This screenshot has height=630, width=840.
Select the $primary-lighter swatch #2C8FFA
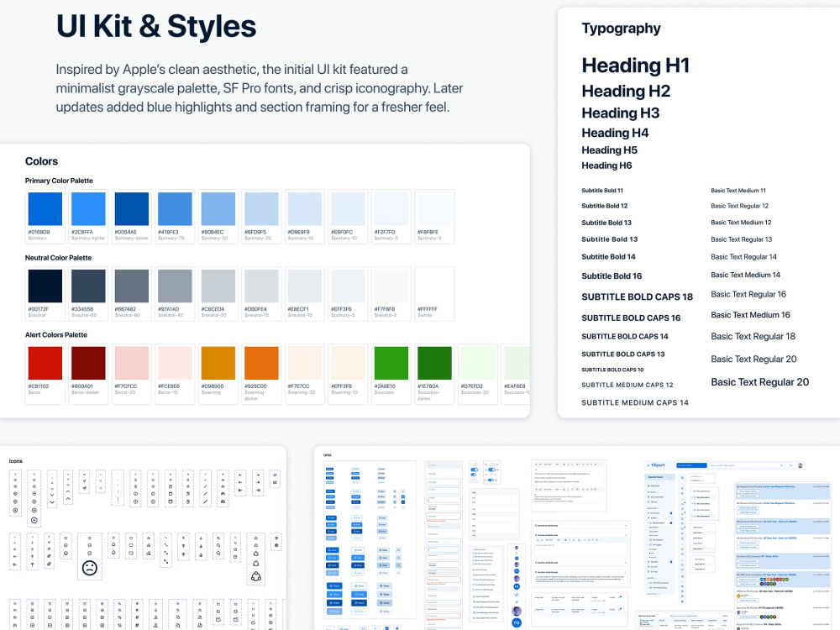tap(88, 208)
